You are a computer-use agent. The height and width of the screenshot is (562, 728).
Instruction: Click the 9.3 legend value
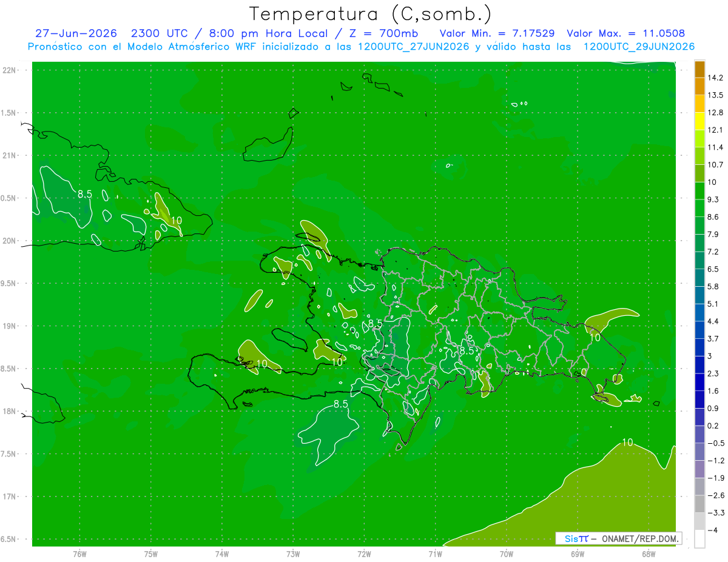(714, 199)
